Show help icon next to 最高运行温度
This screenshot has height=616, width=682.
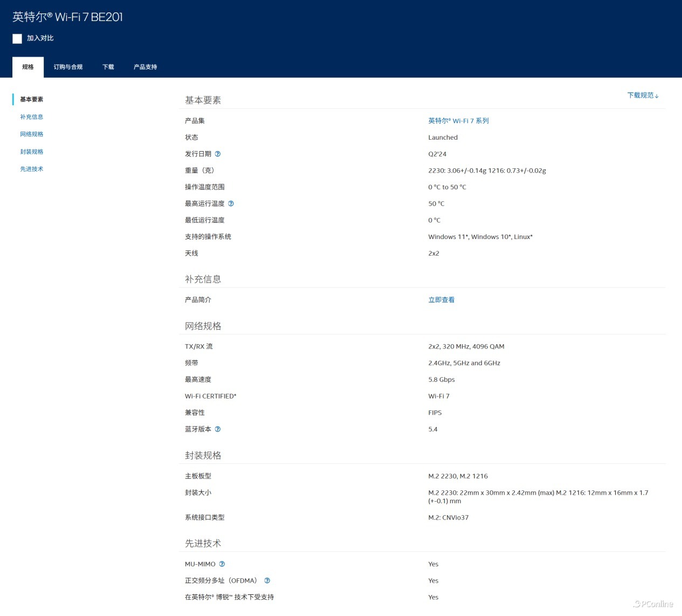tap(231, 203)
